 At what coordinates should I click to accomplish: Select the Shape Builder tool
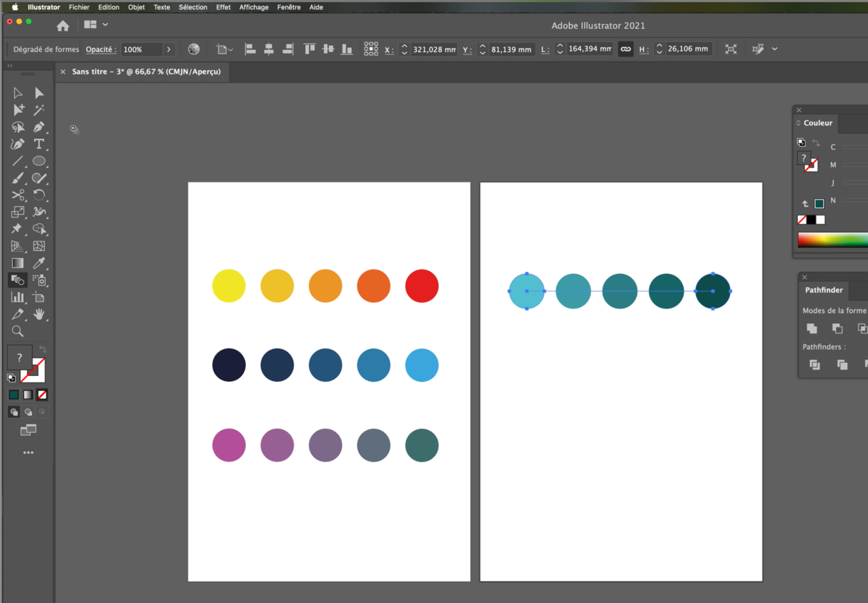point(39,229)
